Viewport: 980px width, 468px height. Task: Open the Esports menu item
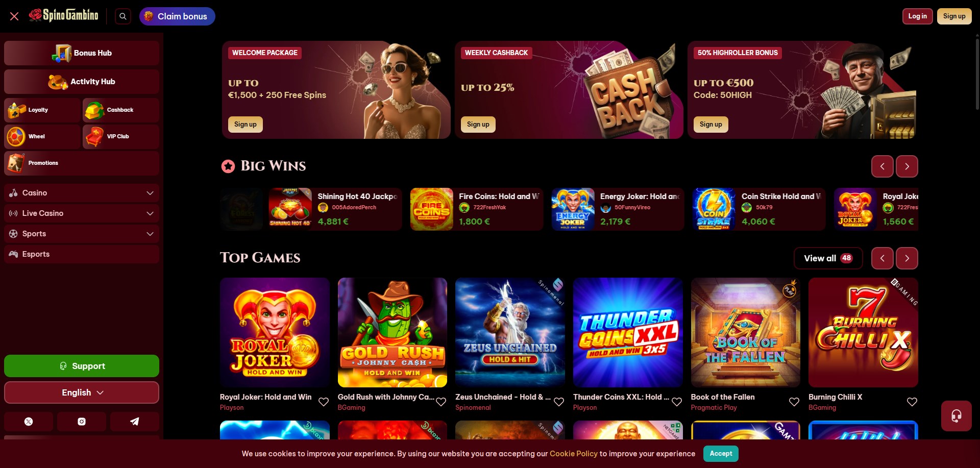point(82,254)
